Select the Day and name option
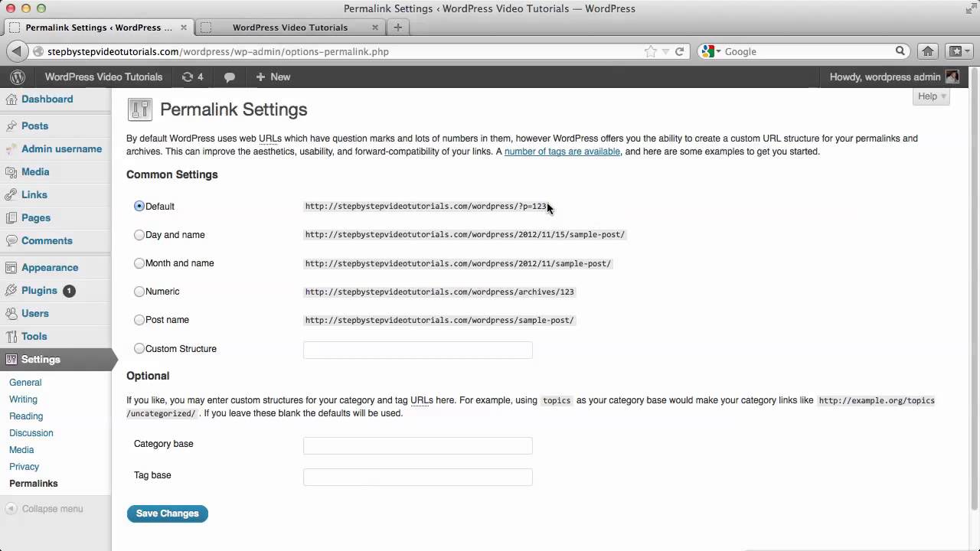 (x=139, y=235)
